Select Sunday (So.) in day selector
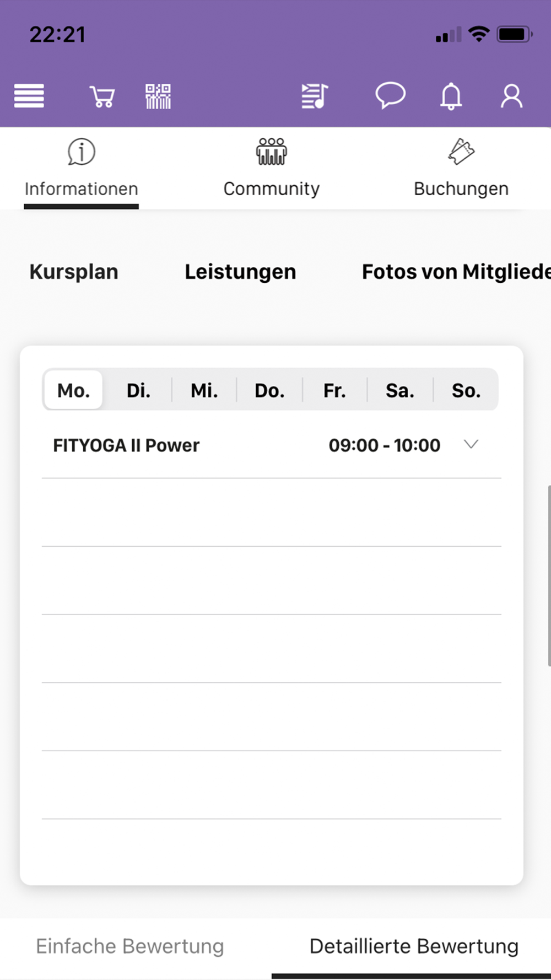This screenshot has height=980, width=551. pyautogui.click(x=466, y=390)
